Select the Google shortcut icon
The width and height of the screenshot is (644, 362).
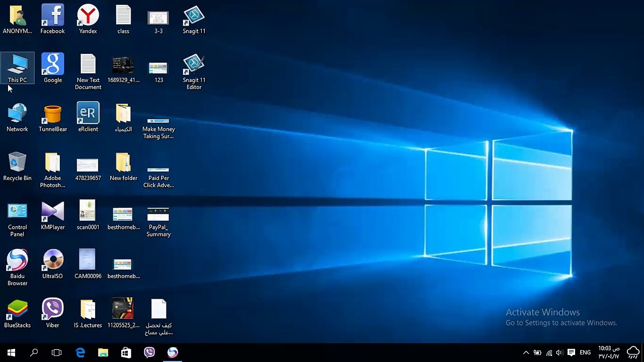(53, 68)
